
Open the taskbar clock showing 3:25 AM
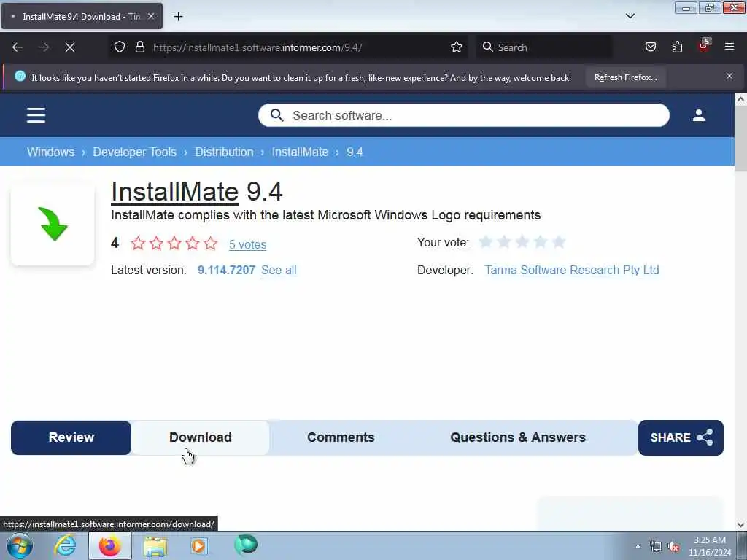pos(710,546)
